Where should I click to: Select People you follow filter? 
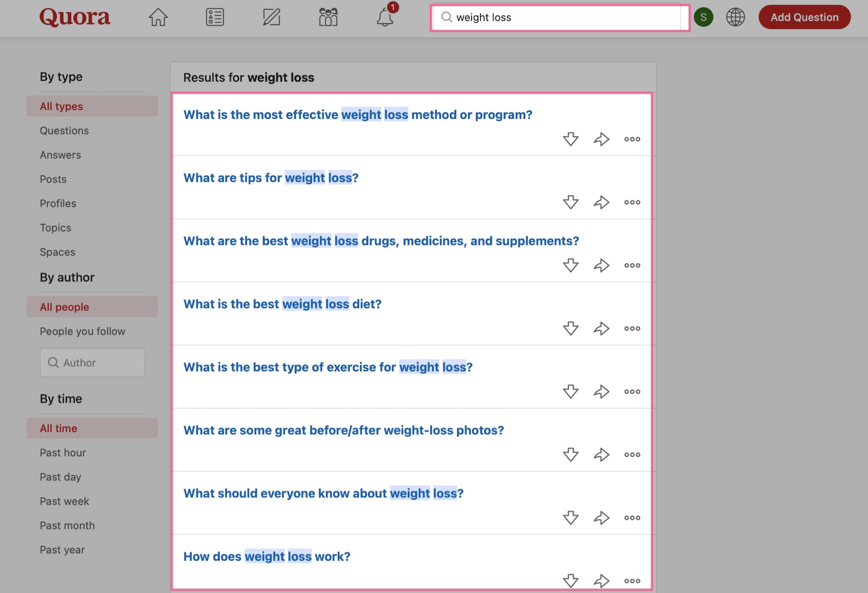pyautogui.click(x=83, y=331)
